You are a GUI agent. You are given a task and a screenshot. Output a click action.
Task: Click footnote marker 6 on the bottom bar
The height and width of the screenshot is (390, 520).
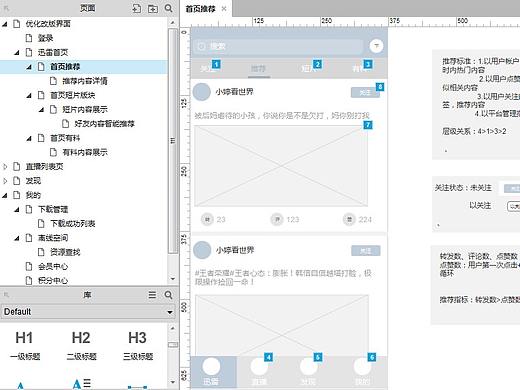click(372, 357)
